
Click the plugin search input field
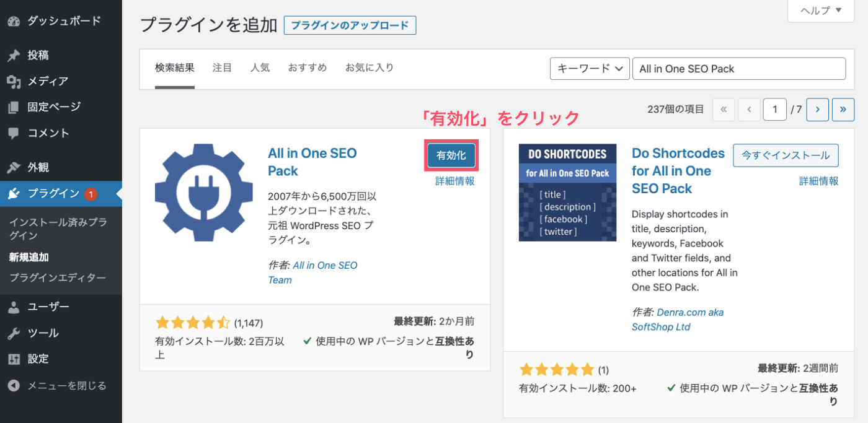point(739,69)
